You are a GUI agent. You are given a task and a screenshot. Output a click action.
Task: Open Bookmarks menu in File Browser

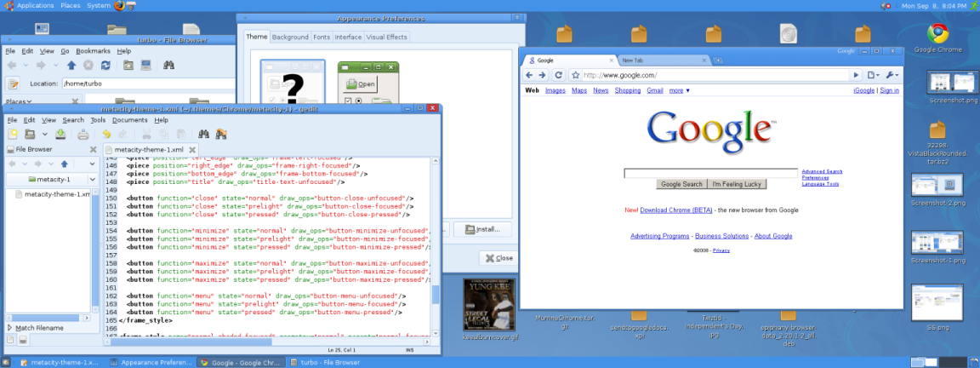tap(93, 51)
